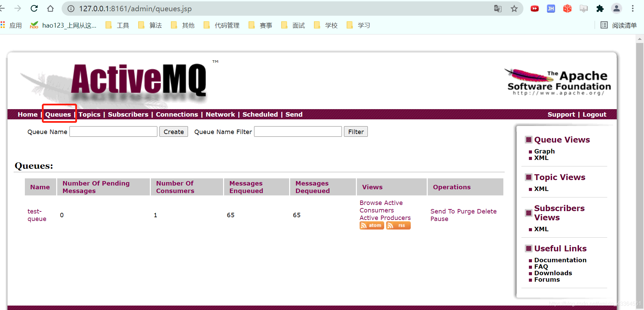Open the Send menu item
Image resolution: width=644 pixels, height=310 pixels.
pos(294,115)
